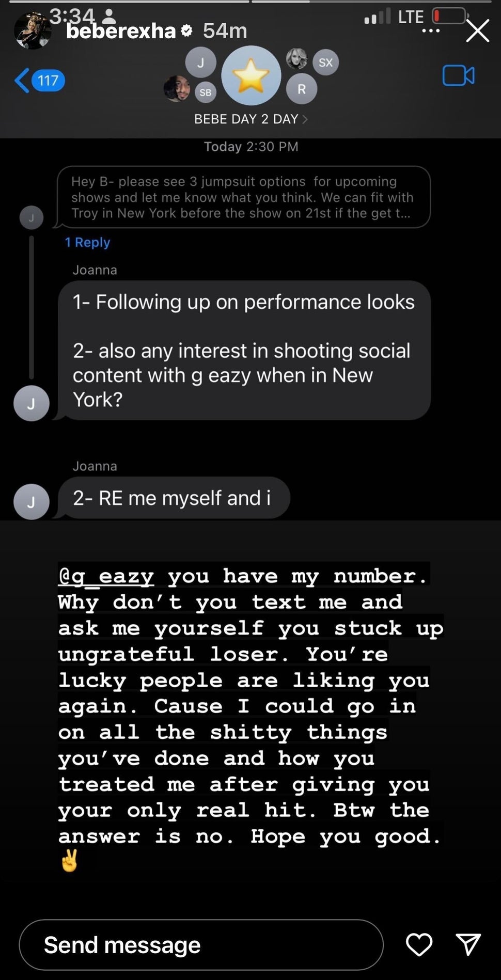Close the Instagram story
The width and height of the screenshot is (501, 980).
pos(477,31)
